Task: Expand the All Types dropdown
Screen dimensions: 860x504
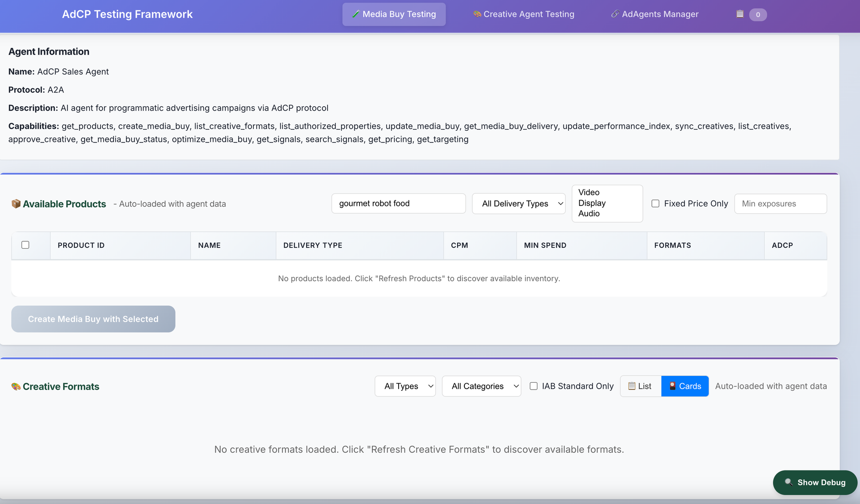Action: (405, 386)
